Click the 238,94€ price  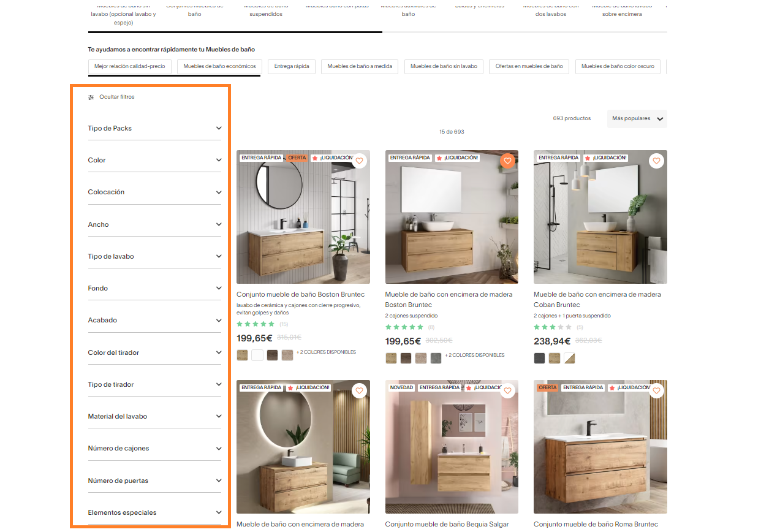pos(552,341)
